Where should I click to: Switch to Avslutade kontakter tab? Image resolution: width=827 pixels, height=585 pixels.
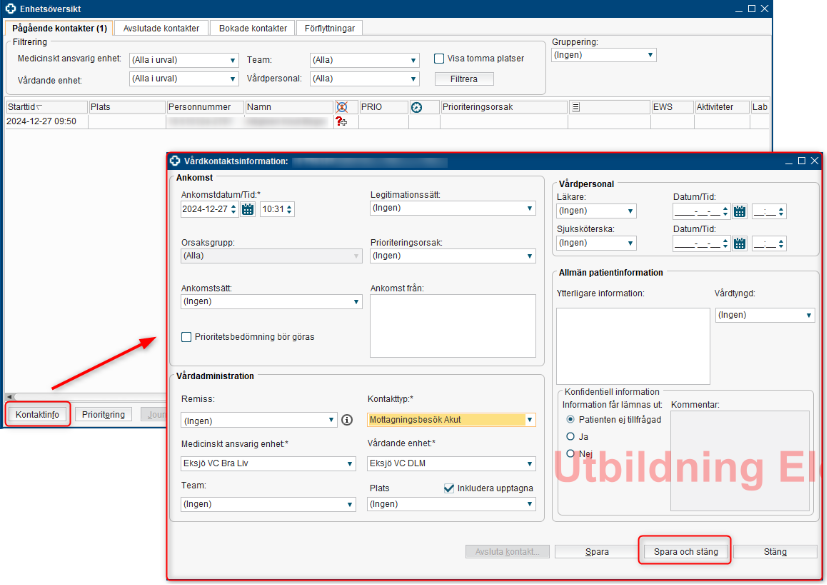161,28
